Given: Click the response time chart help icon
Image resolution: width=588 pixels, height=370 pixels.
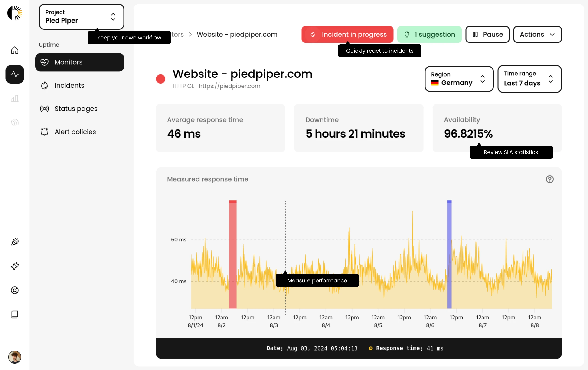Looking at the screenshot, I should coord(550,179).
